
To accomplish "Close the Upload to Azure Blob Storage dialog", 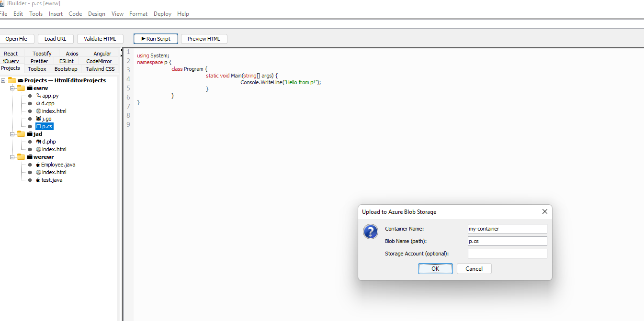I will coord(544,211).
